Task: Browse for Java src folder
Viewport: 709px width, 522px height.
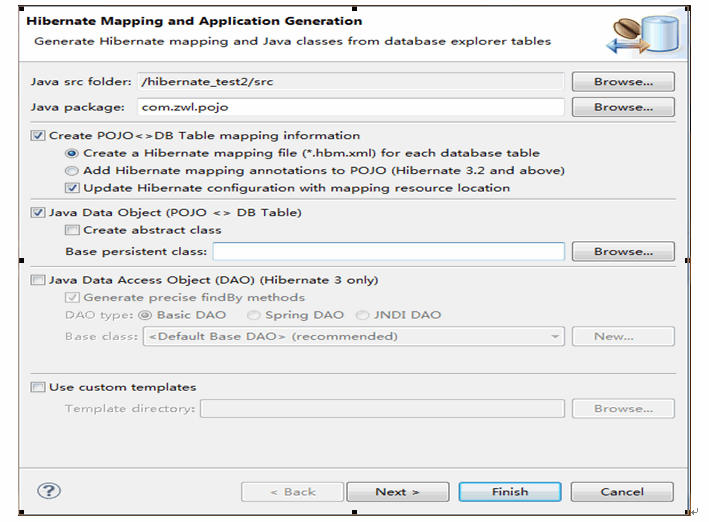Action: [x=623, y=82]
